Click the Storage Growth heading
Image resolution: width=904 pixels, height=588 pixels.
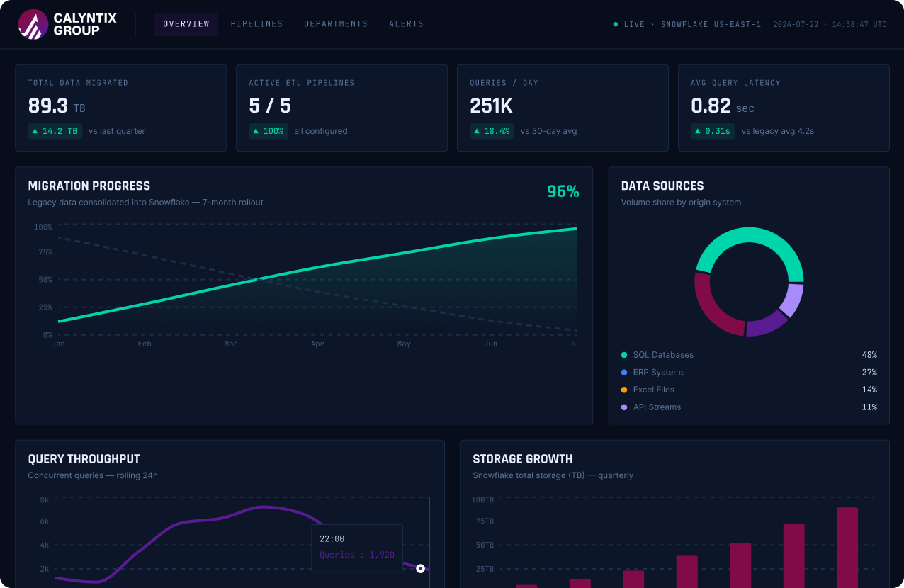pyautogui.click(x=523, y=459)
